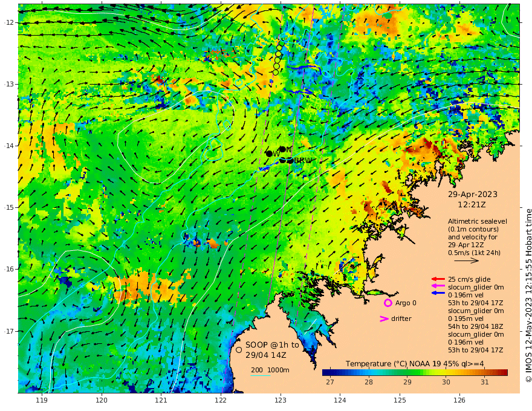Screen dimensions: 532x411
Task: Click the dark red end of the temperature colorbar
Action: click(x=504, y=373)
